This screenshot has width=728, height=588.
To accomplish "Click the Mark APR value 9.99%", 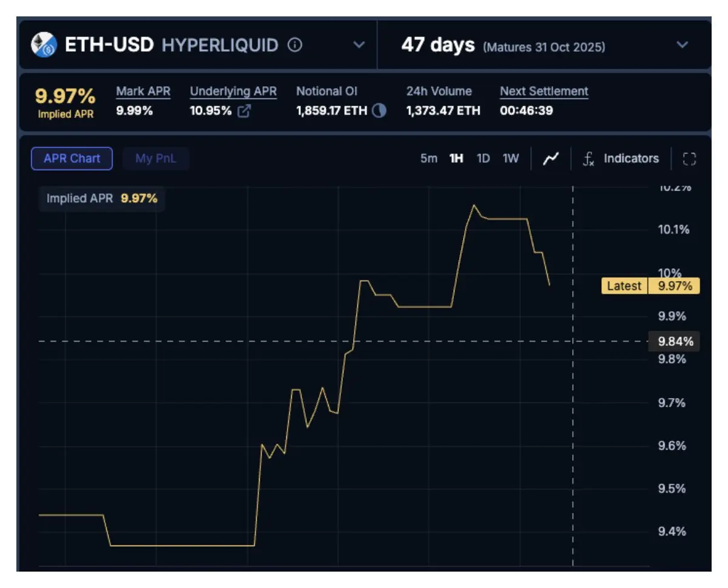I will pyautogui.click(x=135, y=111).
